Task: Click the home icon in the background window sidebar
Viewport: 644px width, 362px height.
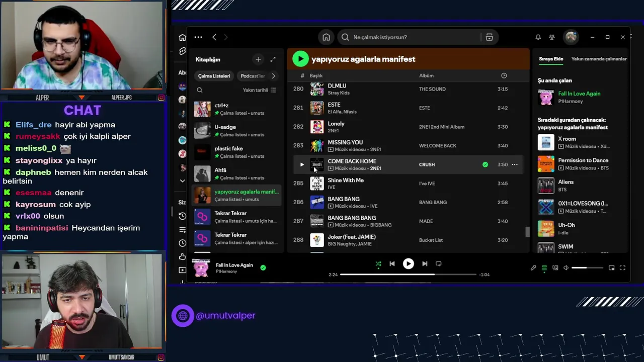Action: [x=182, y=37]
